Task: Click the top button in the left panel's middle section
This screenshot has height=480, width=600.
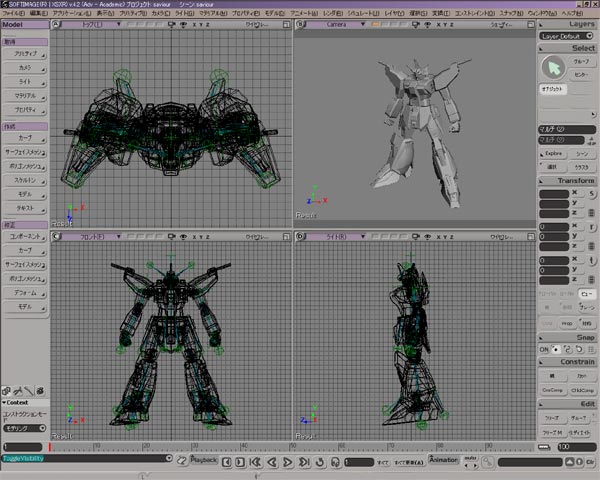Action: tap(25, 138)
